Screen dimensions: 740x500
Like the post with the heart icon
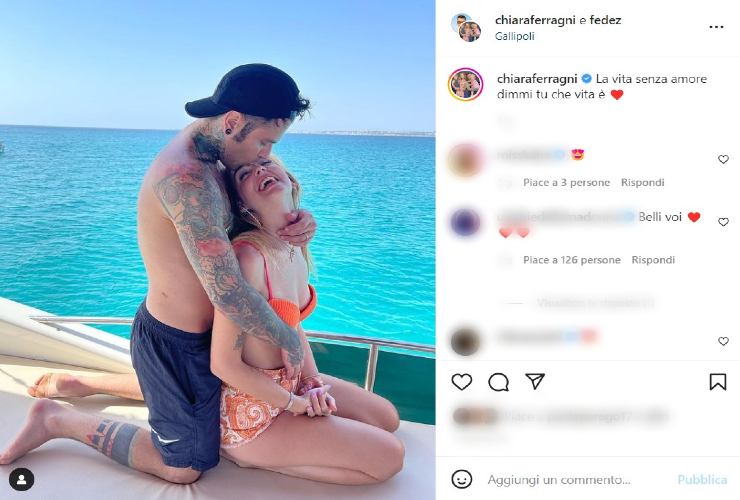(462, 381)
